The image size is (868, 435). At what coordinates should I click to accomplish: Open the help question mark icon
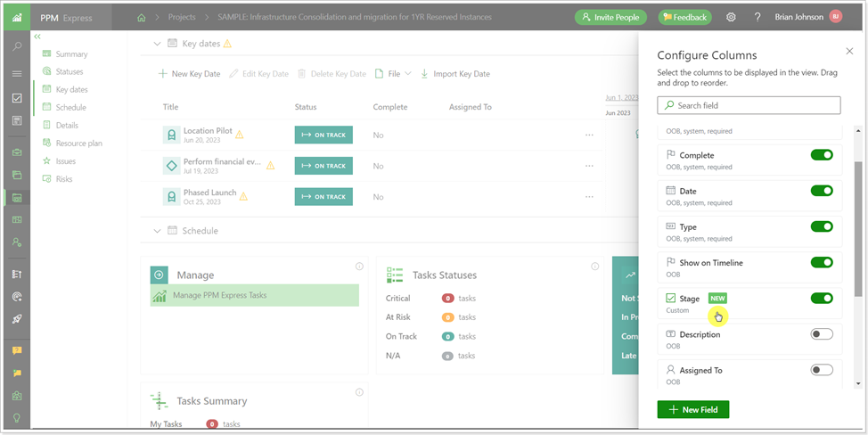[757, 17]
